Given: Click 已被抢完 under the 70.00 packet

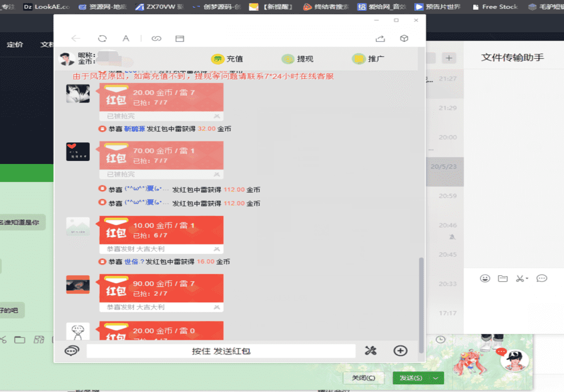Looking at the screenshot, I should pyautogui.click(x=121, y=174).
